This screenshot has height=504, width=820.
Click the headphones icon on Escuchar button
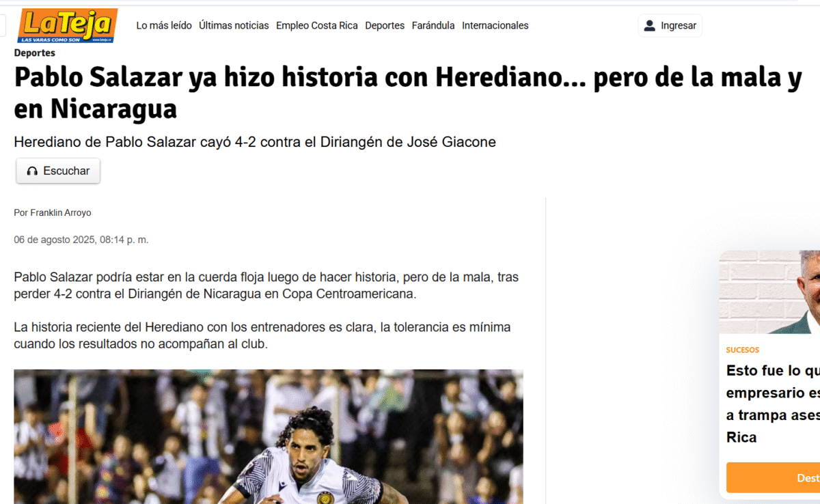pos(32,171)
